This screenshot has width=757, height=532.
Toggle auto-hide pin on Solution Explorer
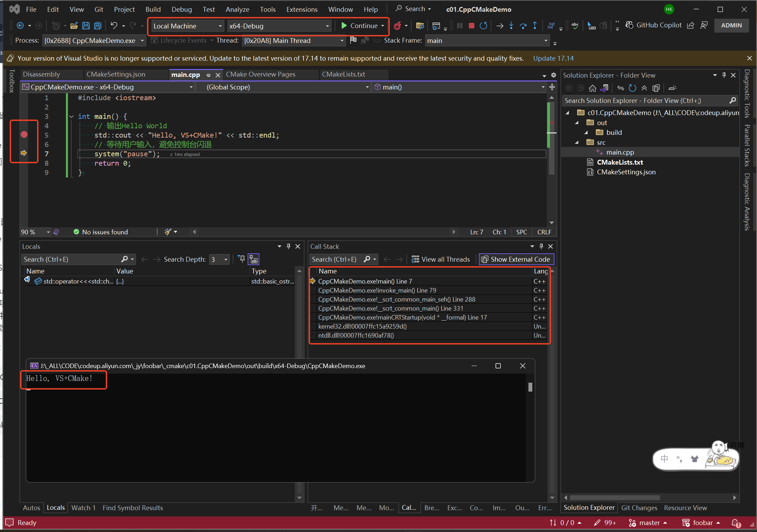[x=724, y=75]
